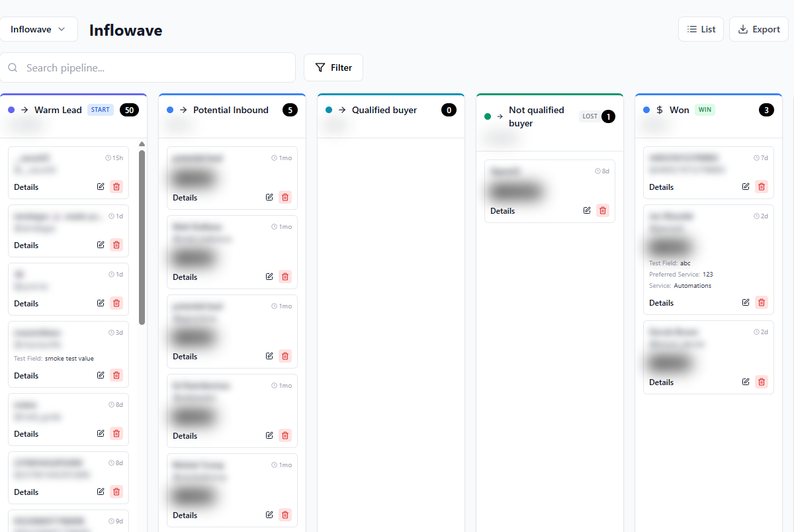Click the LOST badge on Not qualified buyer
This screenshot has width=794, height=532.
pos(589,116)
